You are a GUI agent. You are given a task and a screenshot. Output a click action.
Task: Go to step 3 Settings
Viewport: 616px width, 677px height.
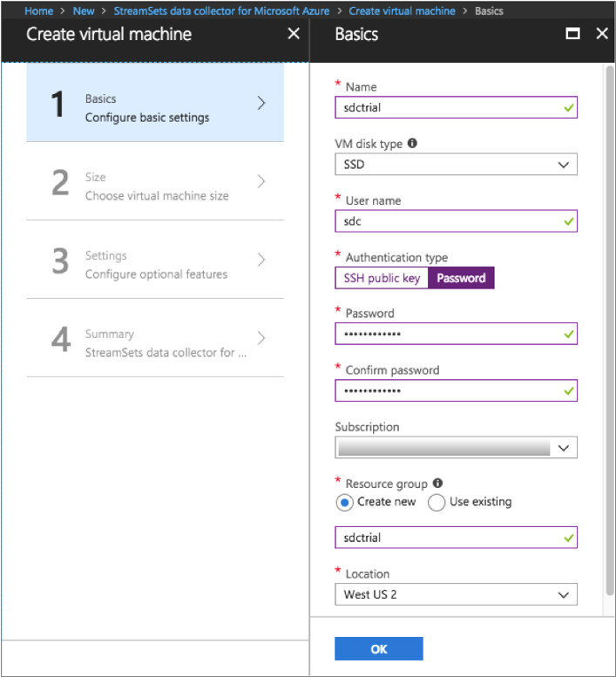point(155,260)
